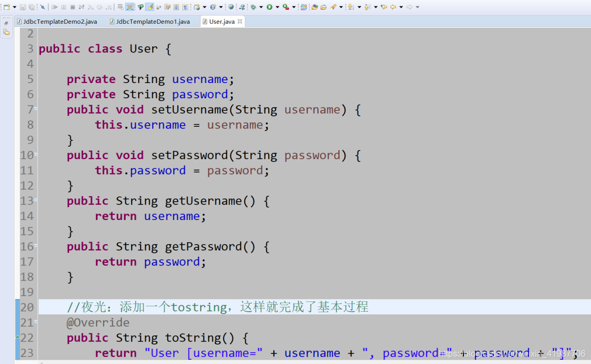Click the Open Type icon

[314, 7]
